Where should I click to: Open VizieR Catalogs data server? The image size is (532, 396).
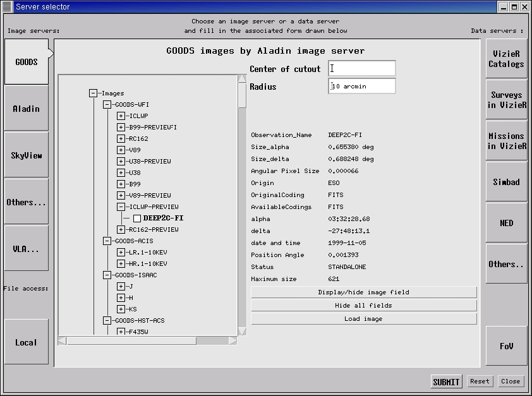click(x=506, y=59)
